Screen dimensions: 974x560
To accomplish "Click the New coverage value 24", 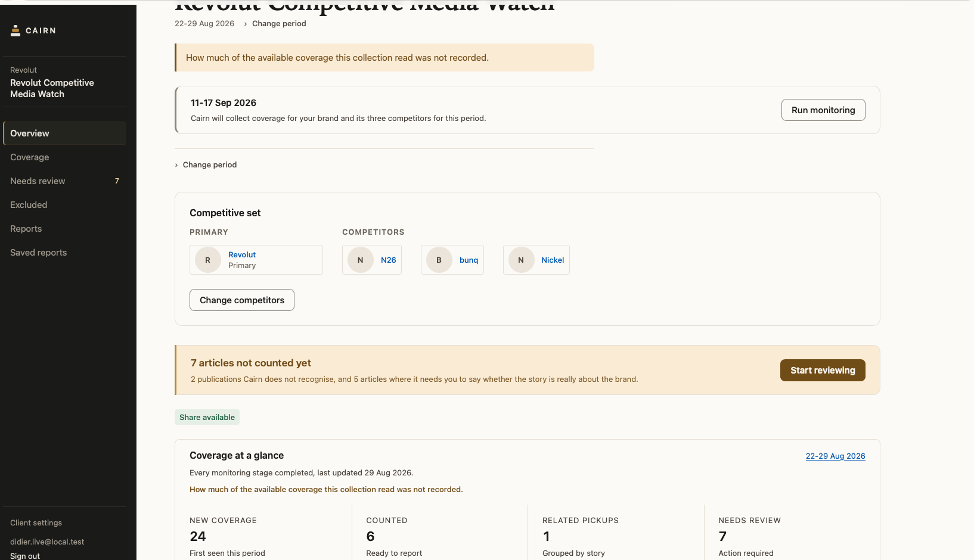I will [x=198, y=537].
